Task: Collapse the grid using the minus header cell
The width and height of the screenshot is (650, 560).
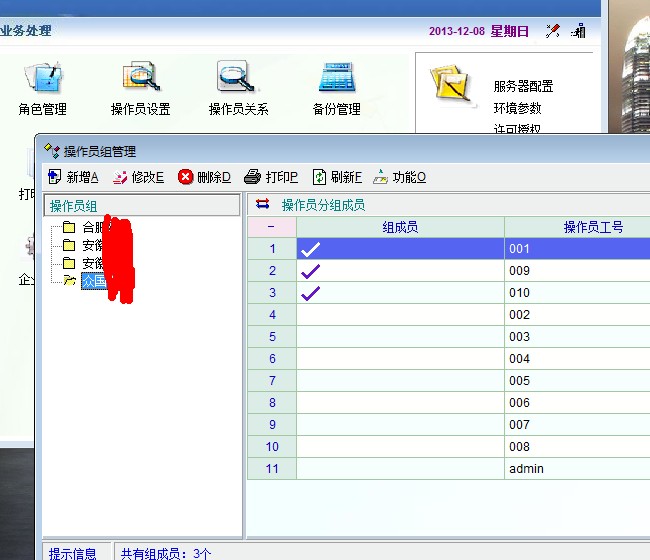Action: click(271, 227)
